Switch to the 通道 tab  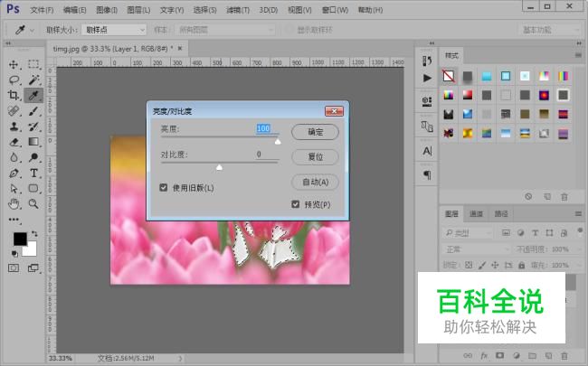click(475, 214)
